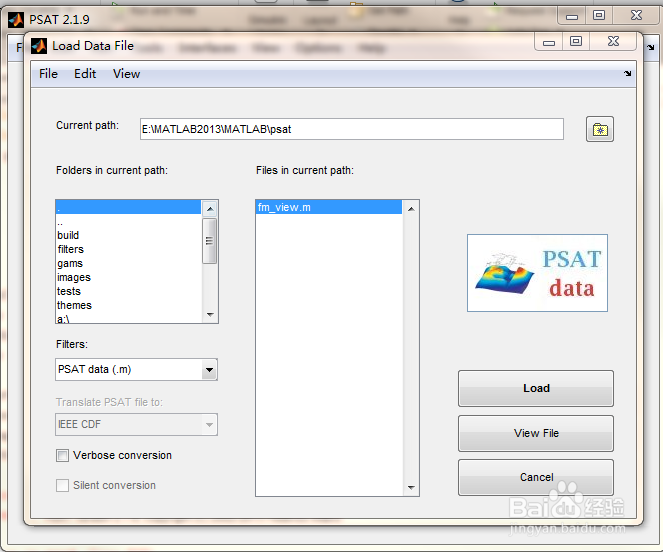Viewport: 663px width, 552px height.
Task: Click the Load button
Action: tap(536, 388)
